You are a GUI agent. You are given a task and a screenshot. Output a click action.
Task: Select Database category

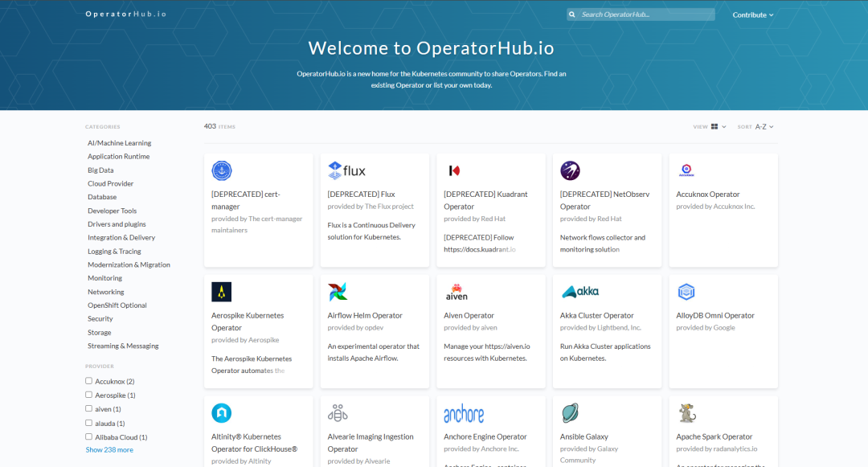click(x=102, y=197)
